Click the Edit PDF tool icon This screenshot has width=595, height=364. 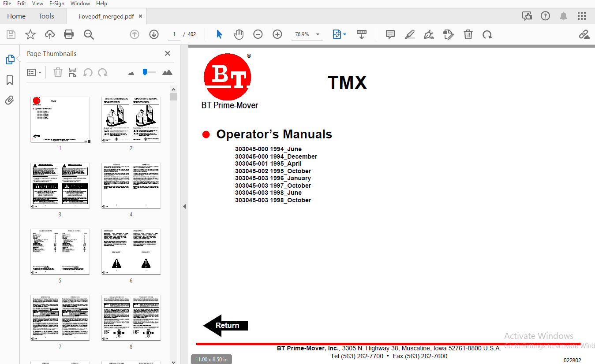[449, 34]
